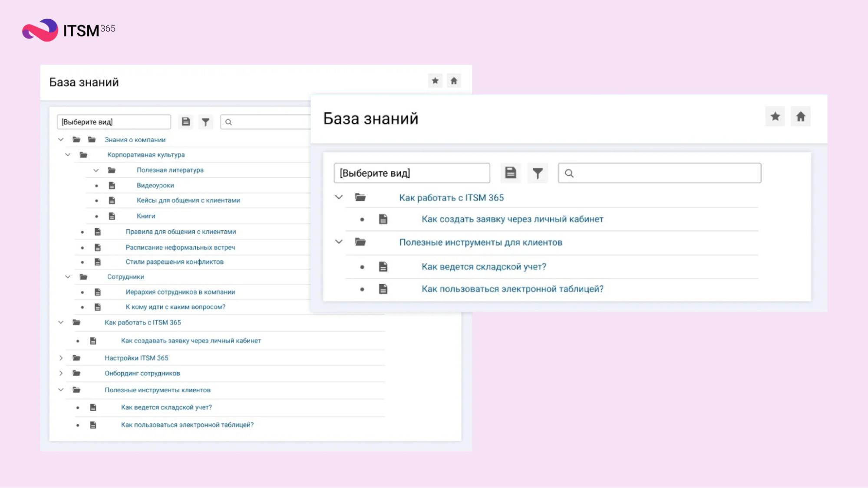Open the '[Выберите вид]' selector in front panel

[x=412, y=173]
